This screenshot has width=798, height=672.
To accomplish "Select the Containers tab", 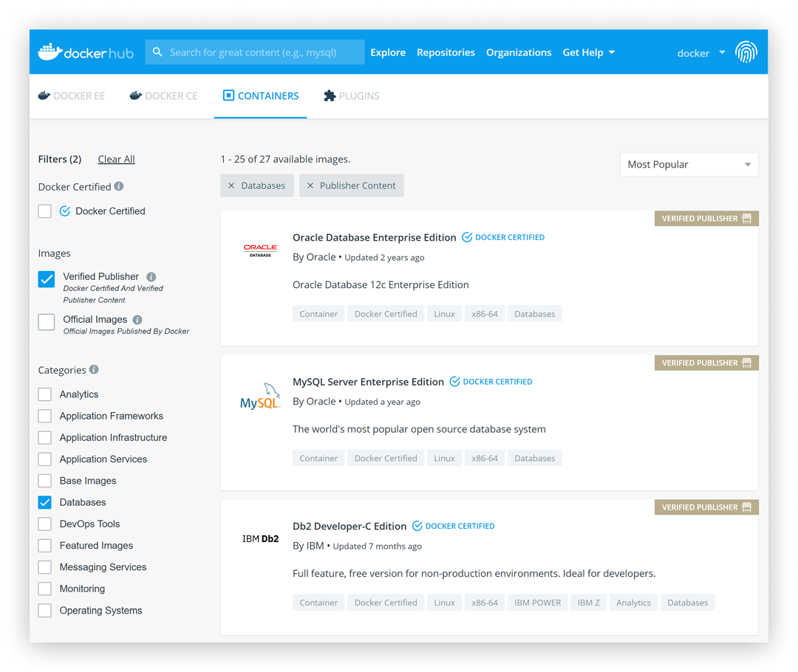I will [261, 96].
